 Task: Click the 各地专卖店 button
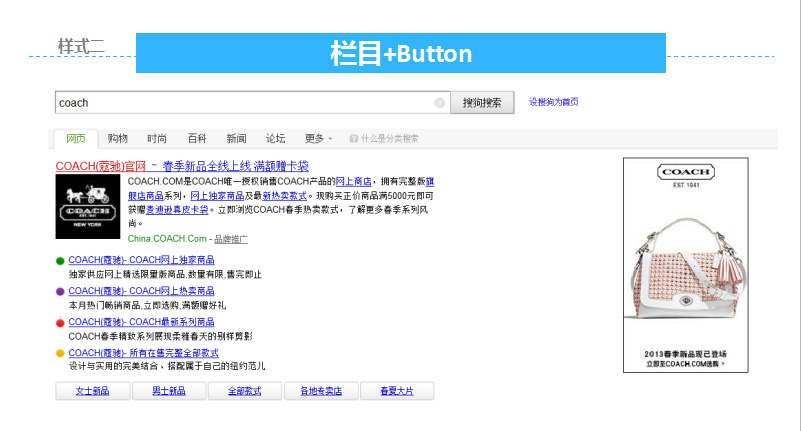(x=321, y=391)
